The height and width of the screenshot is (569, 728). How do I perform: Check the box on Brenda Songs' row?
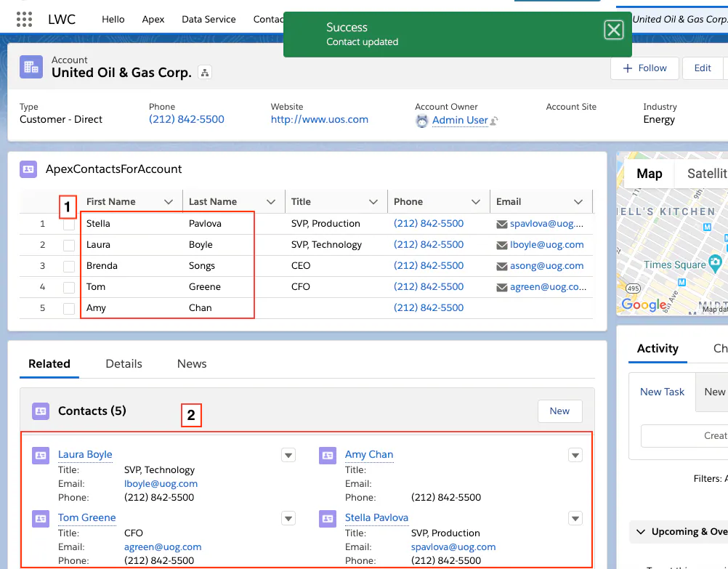coord(68,265)
